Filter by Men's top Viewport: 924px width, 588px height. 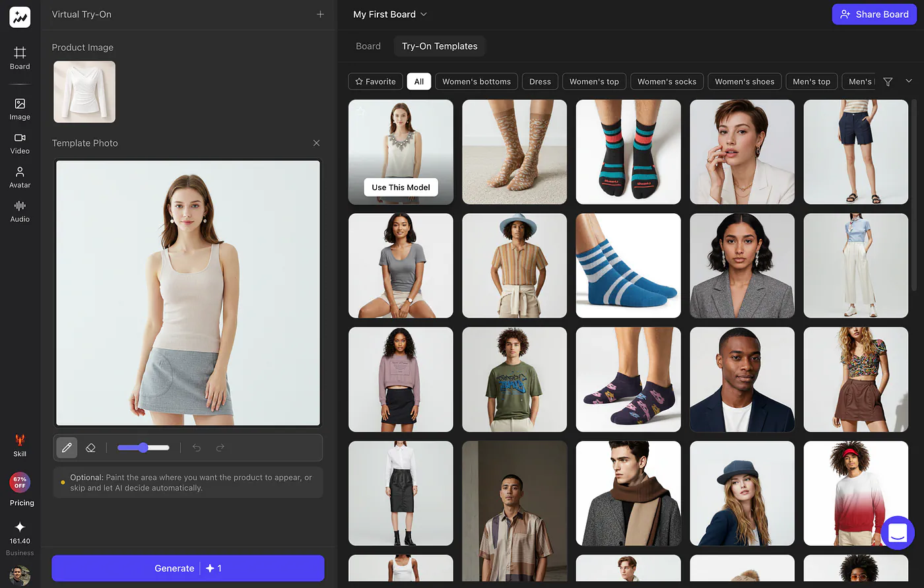(x=812, y=81)
